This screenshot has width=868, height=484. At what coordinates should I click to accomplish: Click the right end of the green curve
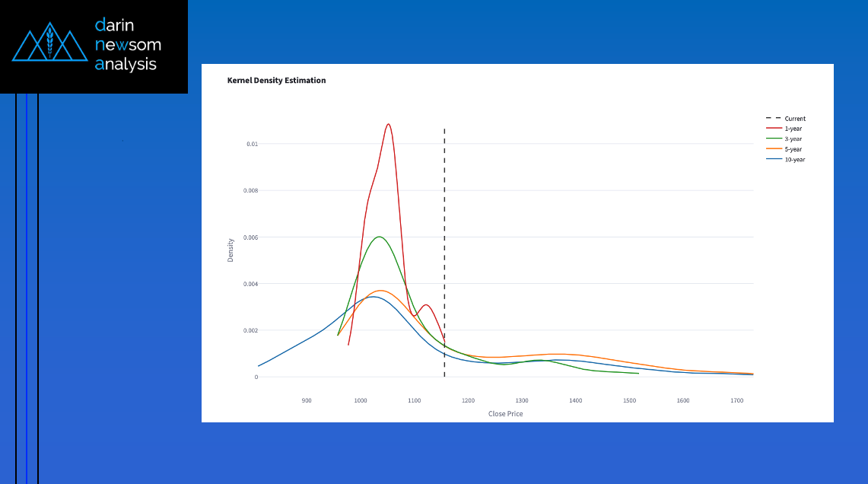tap(637, 374)
